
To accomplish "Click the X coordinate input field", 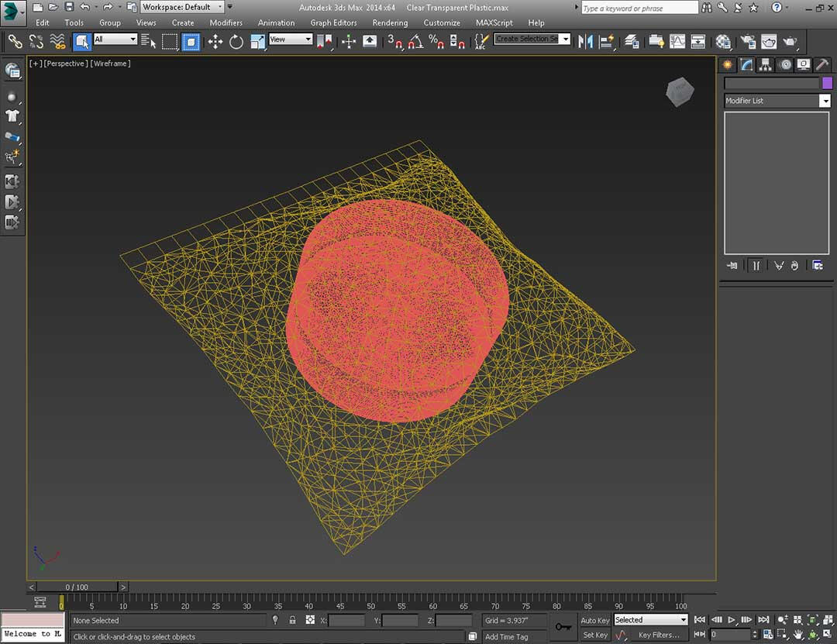I will (x=346, y=620).
